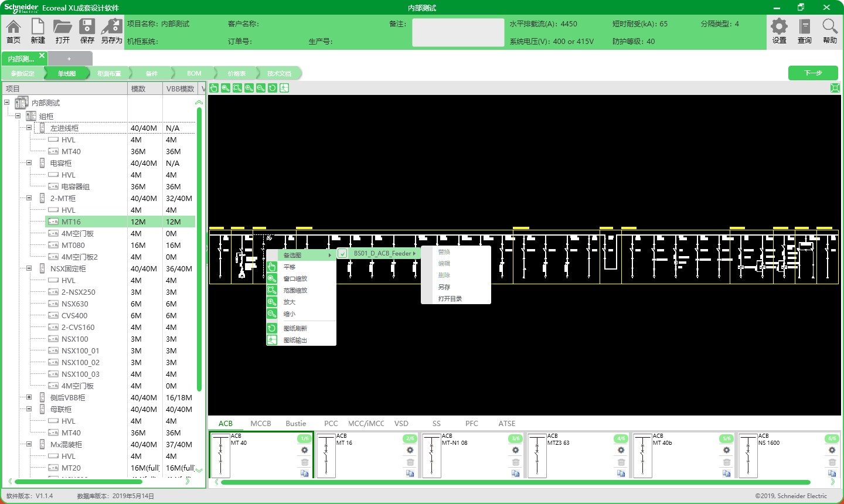844x504 pixels.
Task: Open the 备选图 submenu entry
Action: coord(301,255)
